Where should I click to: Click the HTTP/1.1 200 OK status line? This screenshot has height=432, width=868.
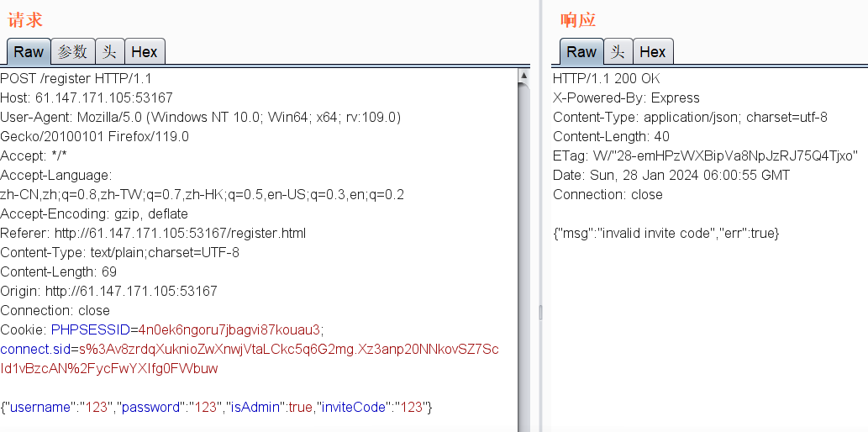point(606,79)
